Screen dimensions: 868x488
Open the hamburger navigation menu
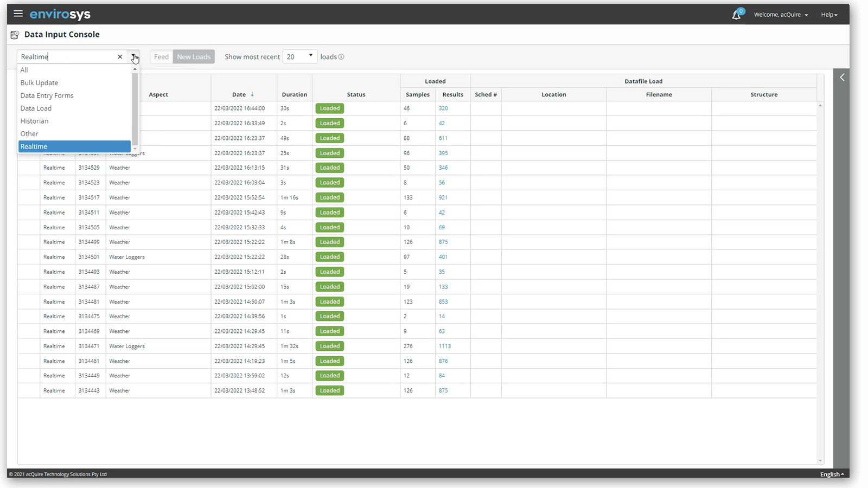tap(18, 14)
